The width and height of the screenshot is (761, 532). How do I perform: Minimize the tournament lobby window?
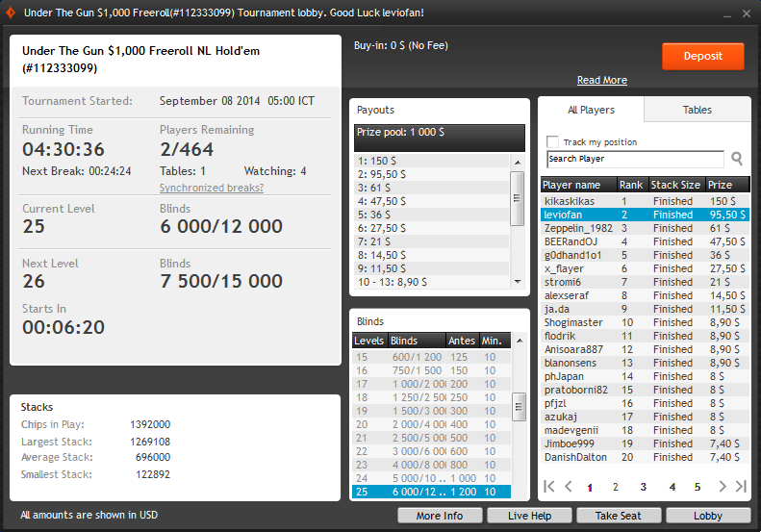727,14
